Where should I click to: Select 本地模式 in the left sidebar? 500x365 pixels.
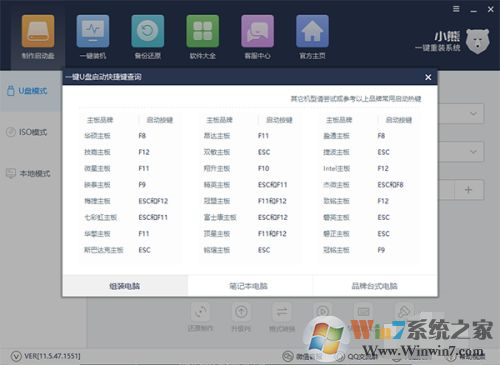coord(28,173)
